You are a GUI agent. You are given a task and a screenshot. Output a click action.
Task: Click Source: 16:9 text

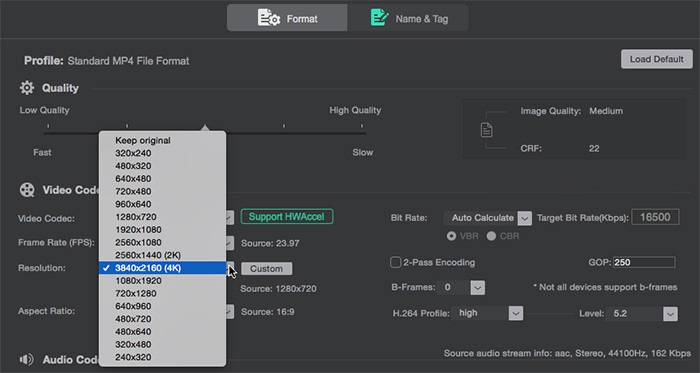point(267,312)
